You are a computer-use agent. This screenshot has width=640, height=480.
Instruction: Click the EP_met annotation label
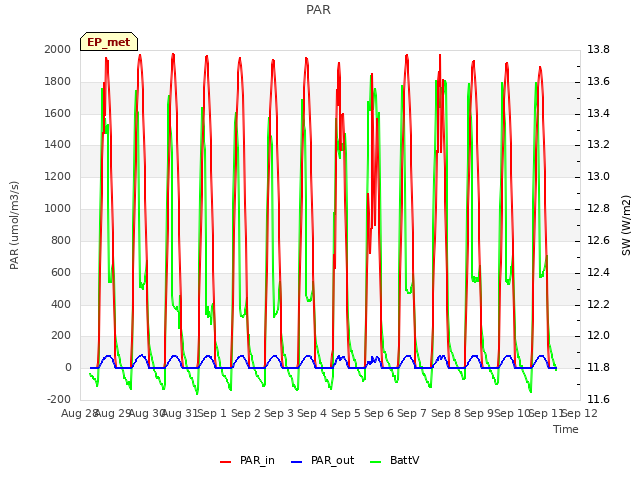[109, 42]
